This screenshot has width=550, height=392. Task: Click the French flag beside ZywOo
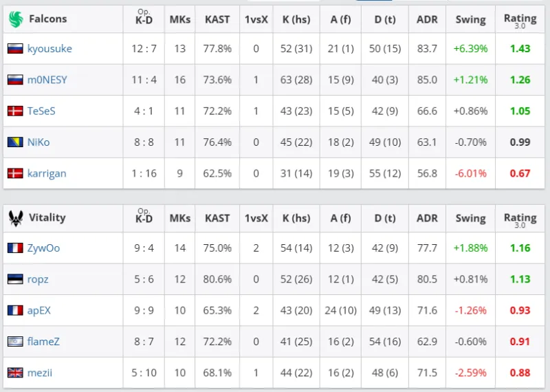click(x=15, y=248)
